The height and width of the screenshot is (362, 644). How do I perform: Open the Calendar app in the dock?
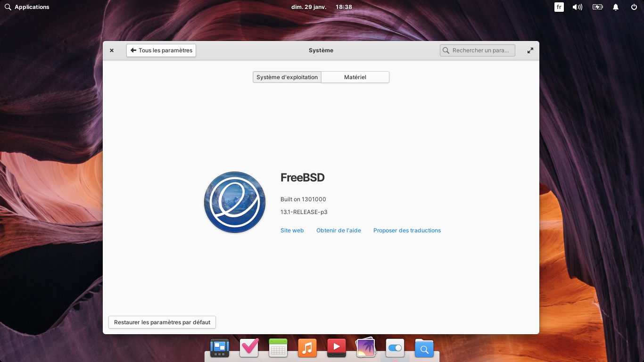point(278,348)
